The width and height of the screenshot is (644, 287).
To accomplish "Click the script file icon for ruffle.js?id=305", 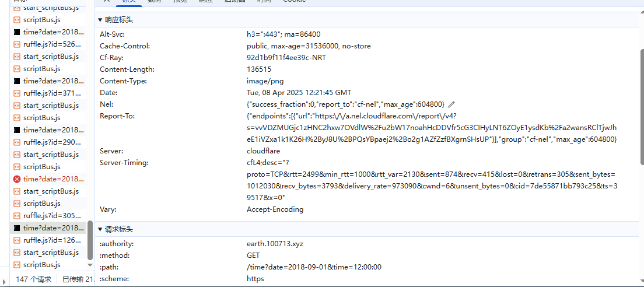I will [x=17, y=216].
